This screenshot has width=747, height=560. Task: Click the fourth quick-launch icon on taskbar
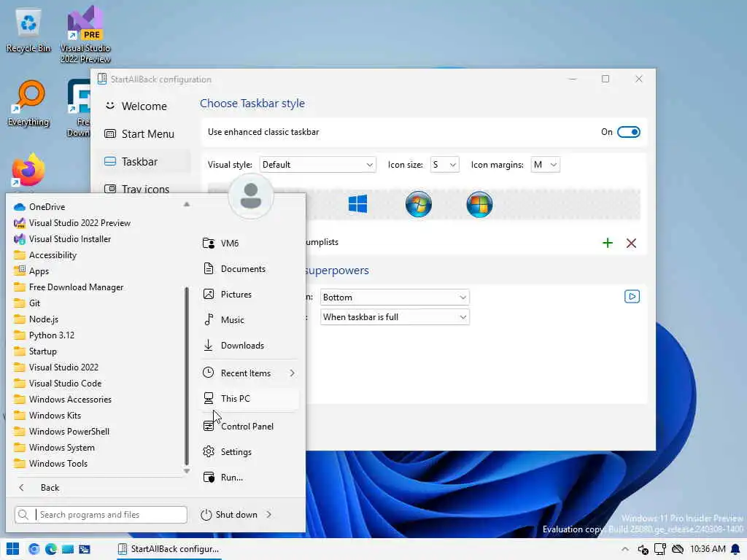click(x=85, y=549)
